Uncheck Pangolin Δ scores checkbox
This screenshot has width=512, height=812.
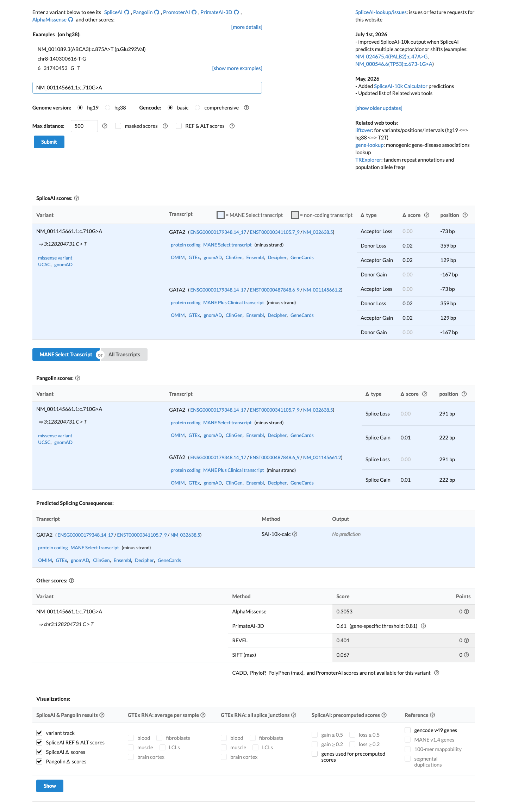(x=39, y=762)
